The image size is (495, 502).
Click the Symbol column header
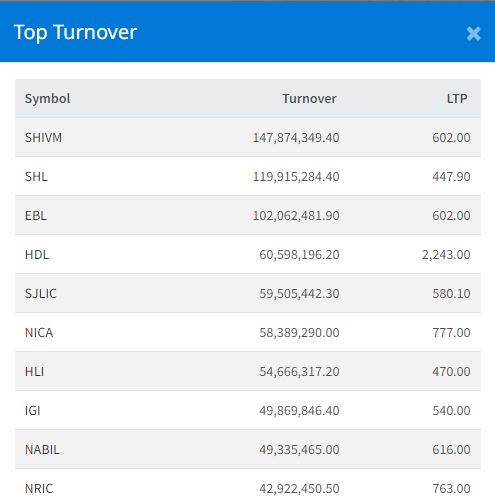coord(47,99)
